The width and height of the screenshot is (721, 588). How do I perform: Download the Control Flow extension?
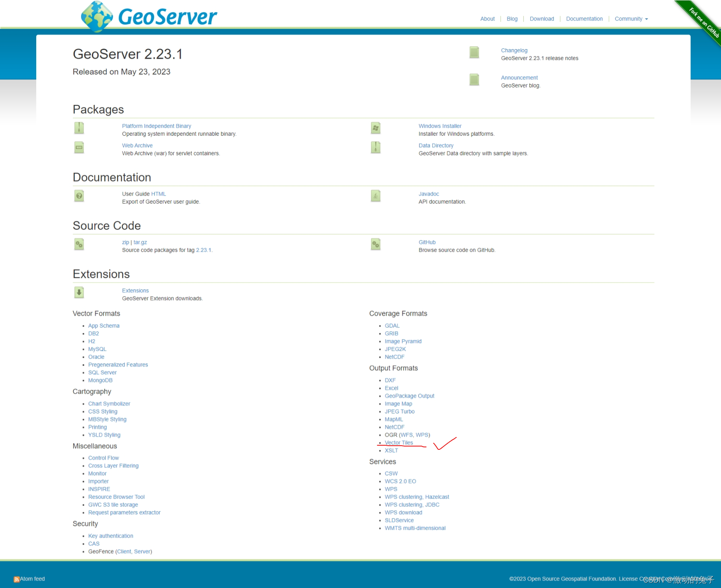pos(103,458)
